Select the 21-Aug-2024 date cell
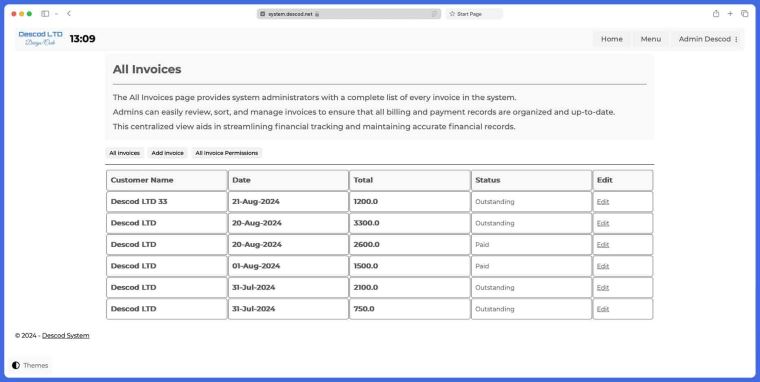760x382 pixels. pyautogui.click(x=288, y=202)
